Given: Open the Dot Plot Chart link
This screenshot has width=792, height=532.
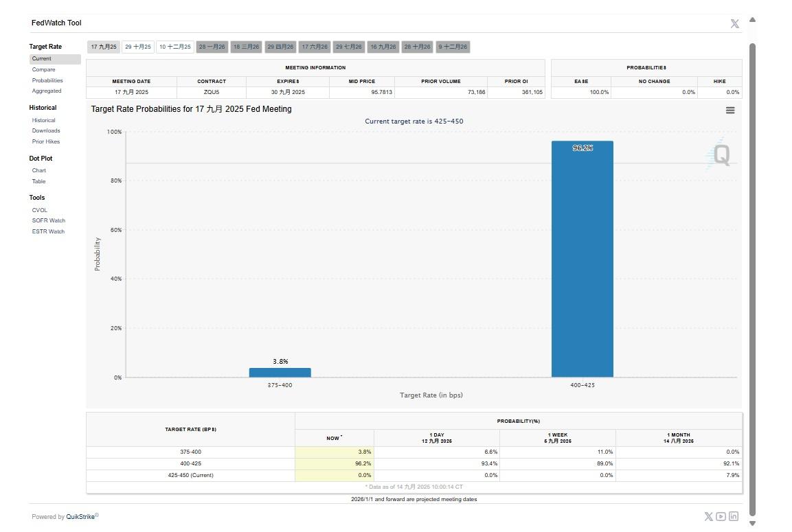Looking at the screenshot, I should tap(39, 170).
